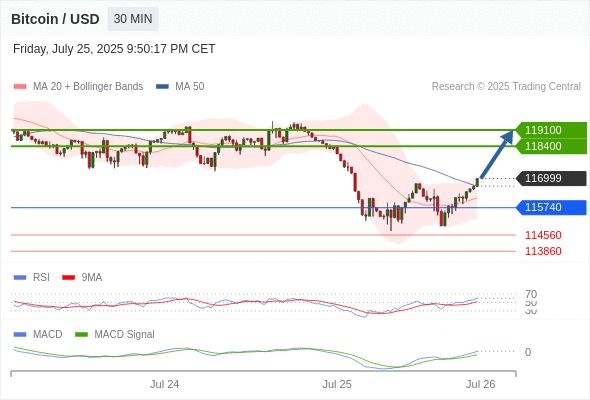Click the 'MACD Signal' legend label

point(124,335)
